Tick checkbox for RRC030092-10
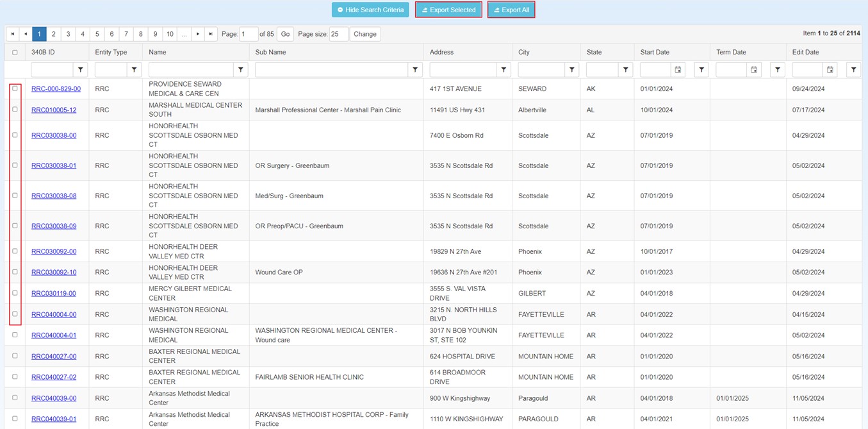 click(x=15, y=272)
